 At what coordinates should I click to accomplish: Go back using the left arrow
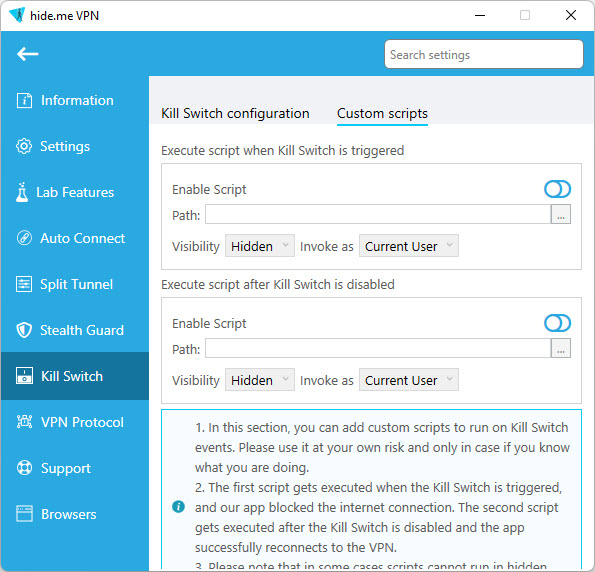click(x=27, y=54)
